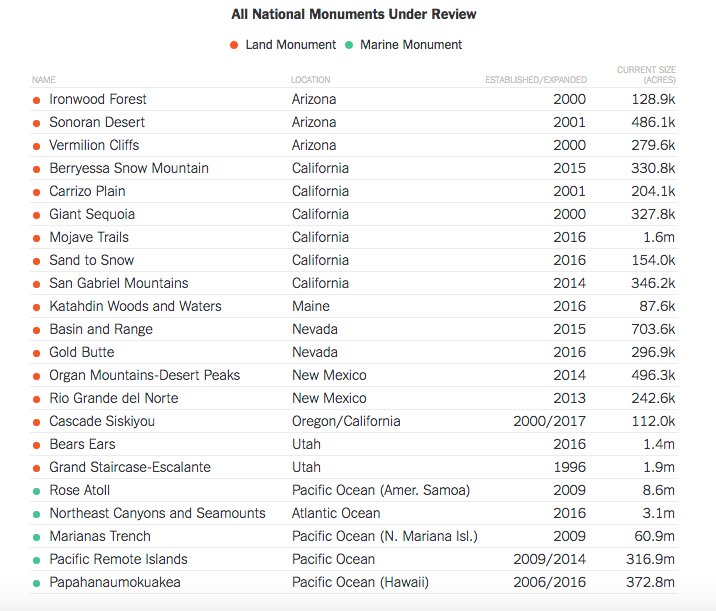The height and width of the screenshot is (611, 716).
Task: Click the 486.1k size value
Action: (653, 122)
